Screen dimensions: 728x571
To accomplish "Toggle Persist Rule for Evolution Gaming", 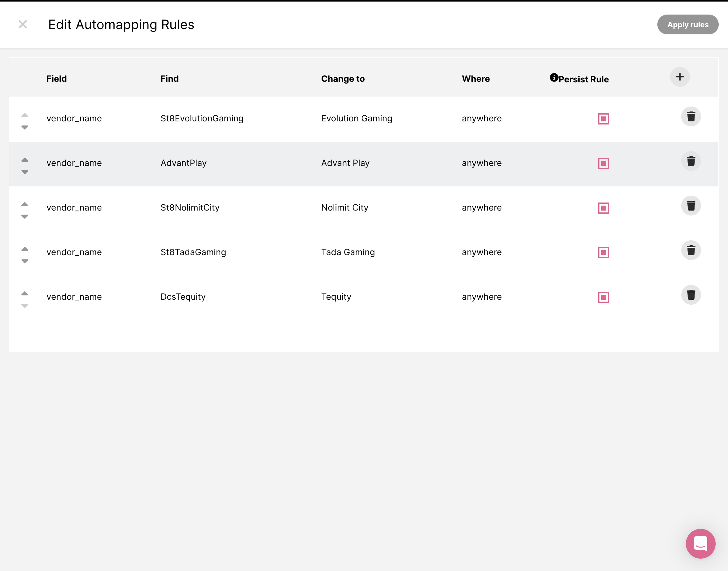I will [x=603, y=119].
